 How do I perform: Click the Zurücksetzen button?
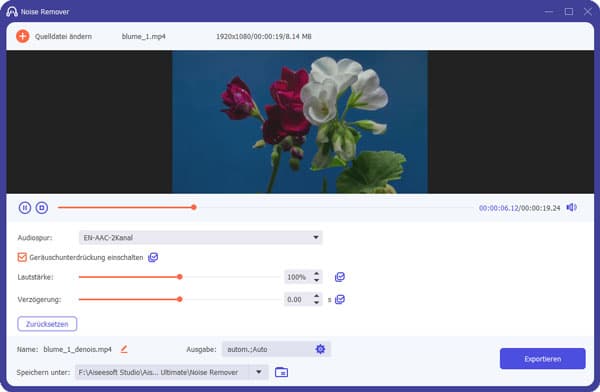tap(47, 324)
